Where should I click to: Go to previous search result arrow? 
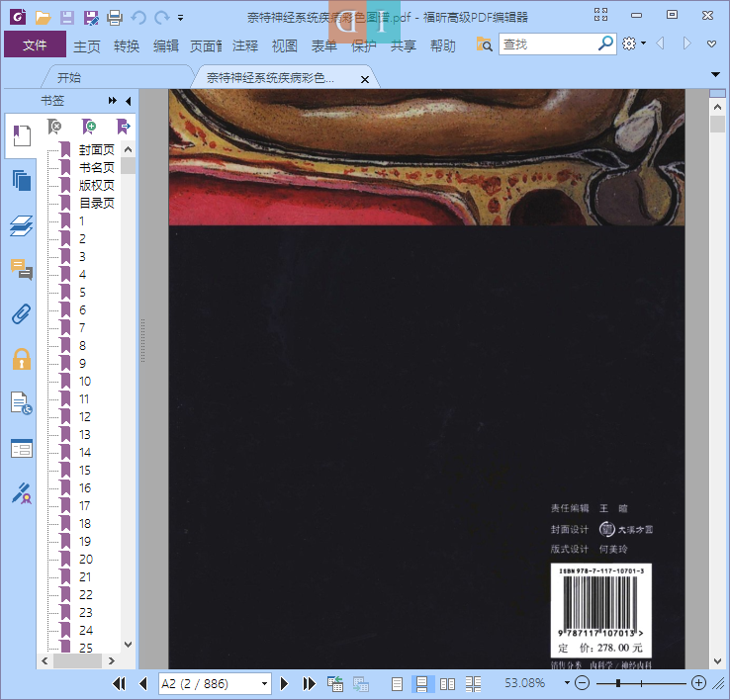(660, 44)
